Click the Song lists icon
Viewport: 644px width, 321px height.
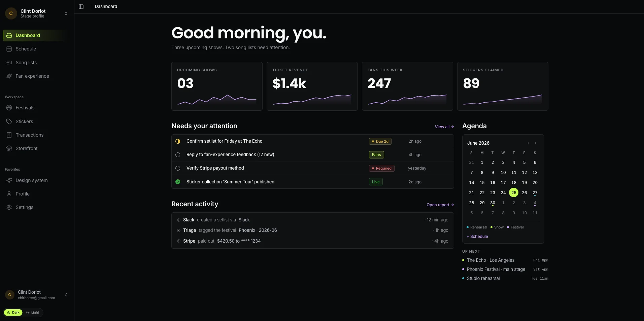click(x=9, y=63)
